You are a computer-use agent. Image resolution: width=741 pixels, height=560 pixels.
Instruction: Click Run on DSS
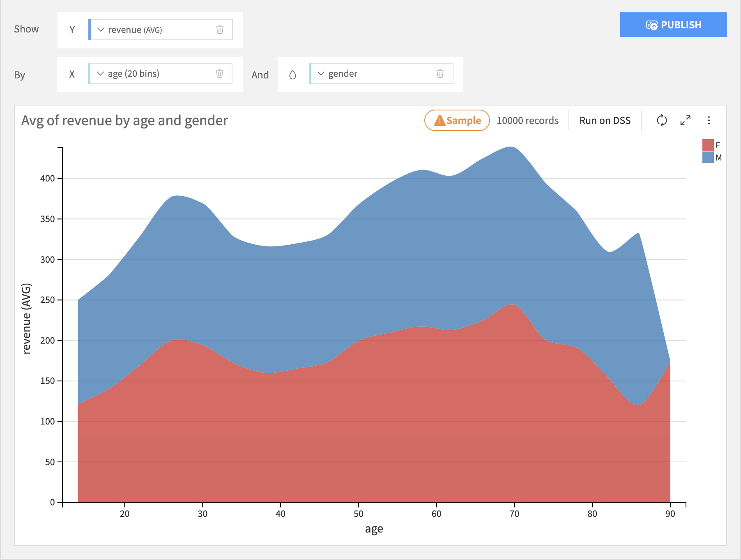[x=605, y=120]
